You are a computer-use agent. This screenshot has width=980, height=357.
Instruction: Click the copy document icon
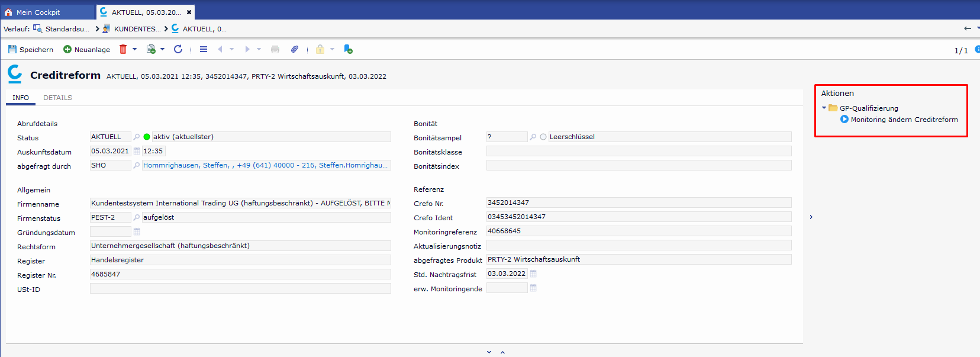click(151, 50)
